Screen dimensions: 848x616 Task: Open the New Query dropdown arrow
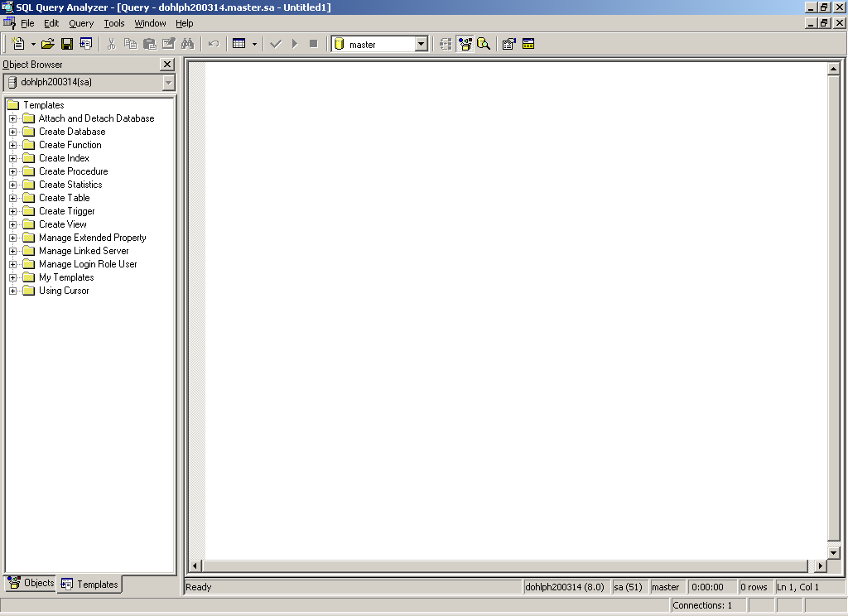33,45
